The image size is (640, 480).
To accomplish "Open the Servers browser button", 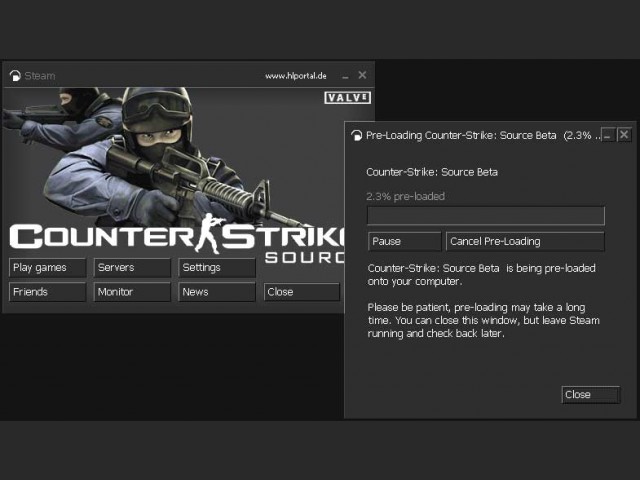I will [132, 268].
